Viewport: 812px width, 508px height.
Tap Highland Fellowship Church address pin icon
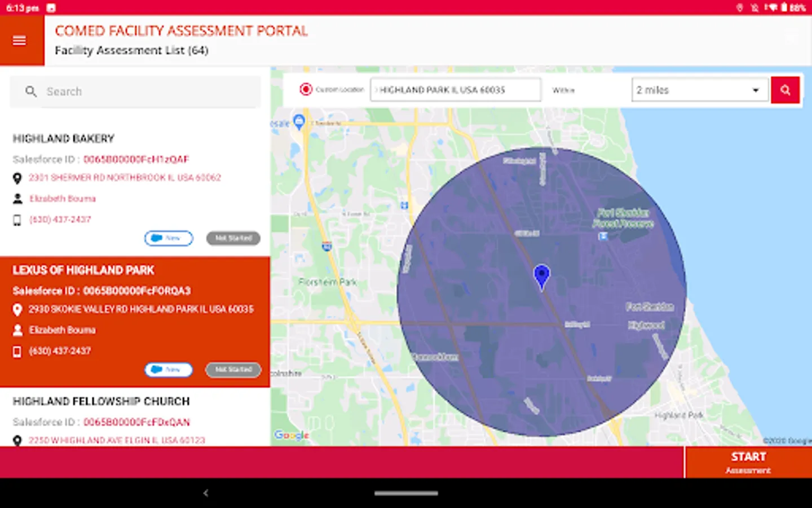(17, 441)
